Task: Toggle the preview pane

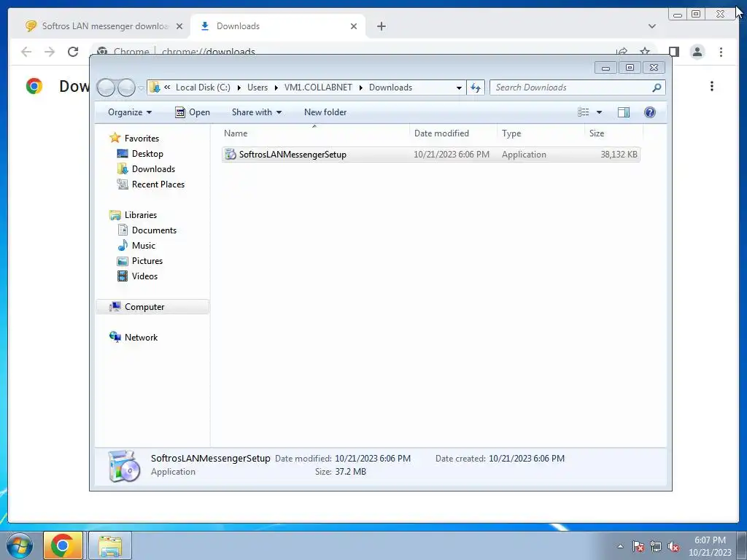Action: tap(624, 112)
